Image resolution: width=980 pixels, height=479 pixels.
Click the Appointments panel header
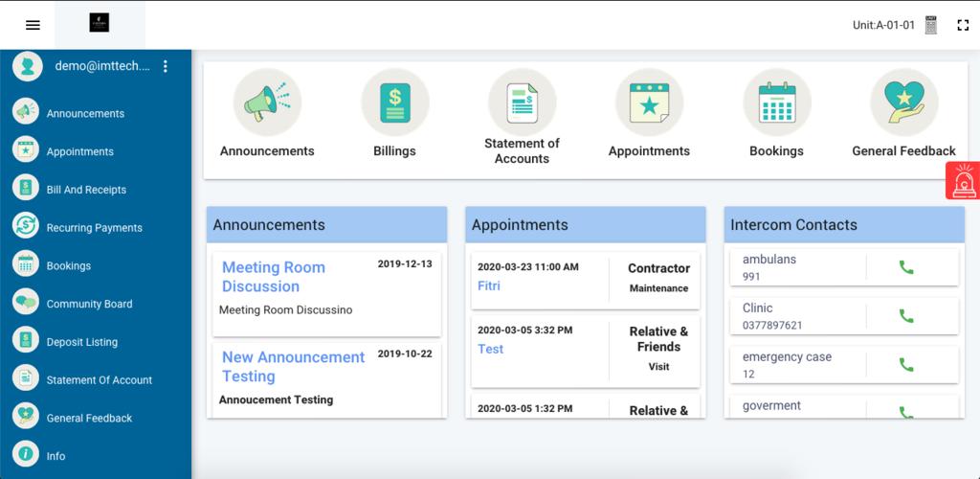[x=586, y=225]
